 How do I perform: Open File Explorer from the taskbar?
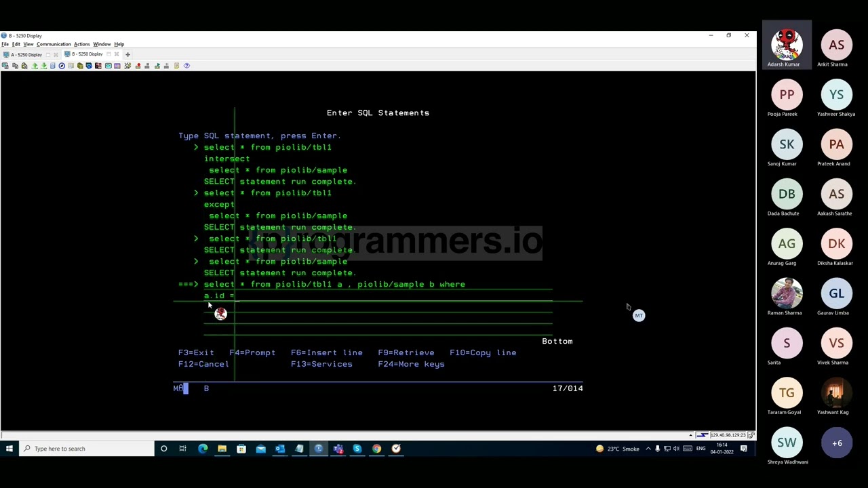click(222, 449)
